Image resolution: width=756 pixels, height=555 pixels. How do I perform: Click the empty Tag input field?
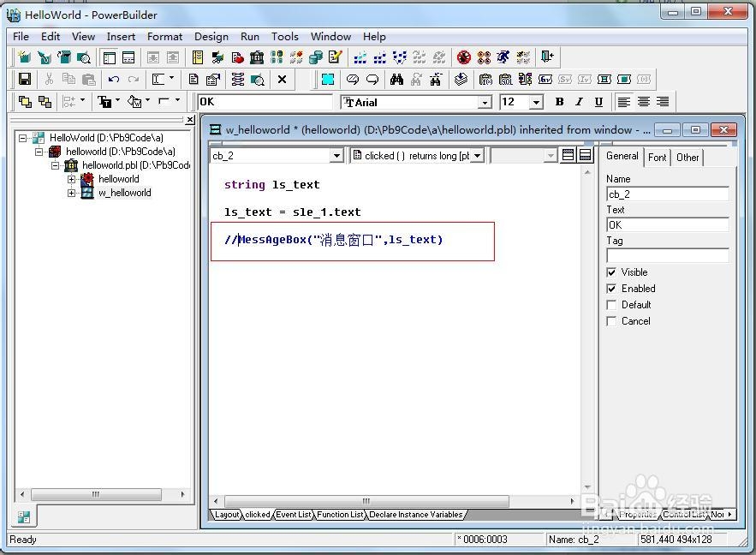coord(667,255)
